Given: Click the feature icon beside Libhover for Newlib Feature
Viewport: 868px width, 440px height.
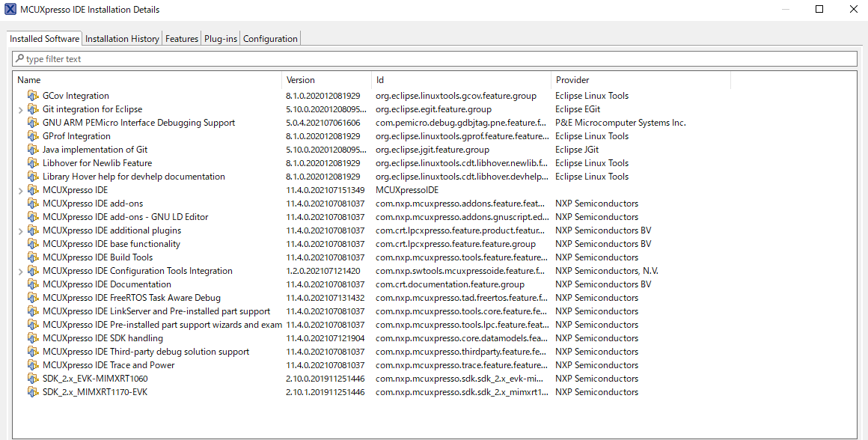Looking at the screenshot, I should (x=34, y=162).
